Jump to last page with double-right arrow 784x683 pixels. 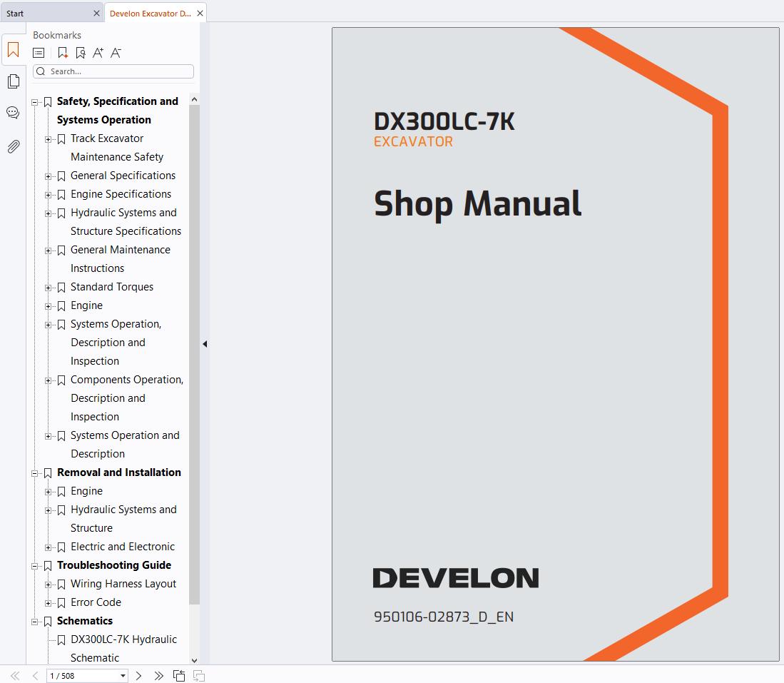(x=158, y=675)
